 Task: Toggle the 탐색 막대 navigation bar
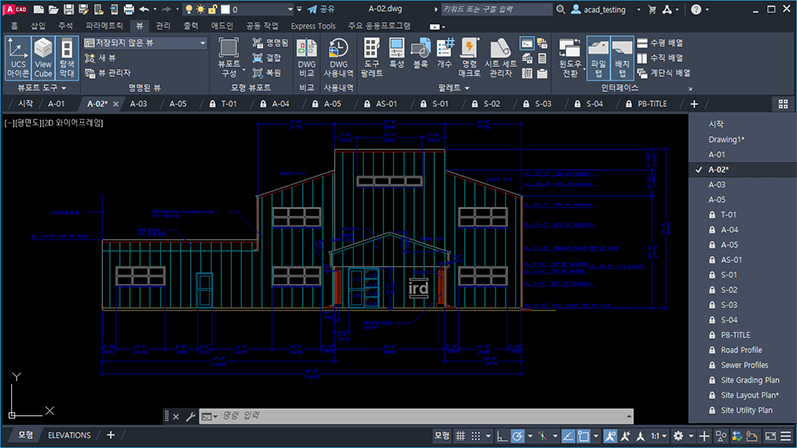pyautogui.click(x=68, y=58)
